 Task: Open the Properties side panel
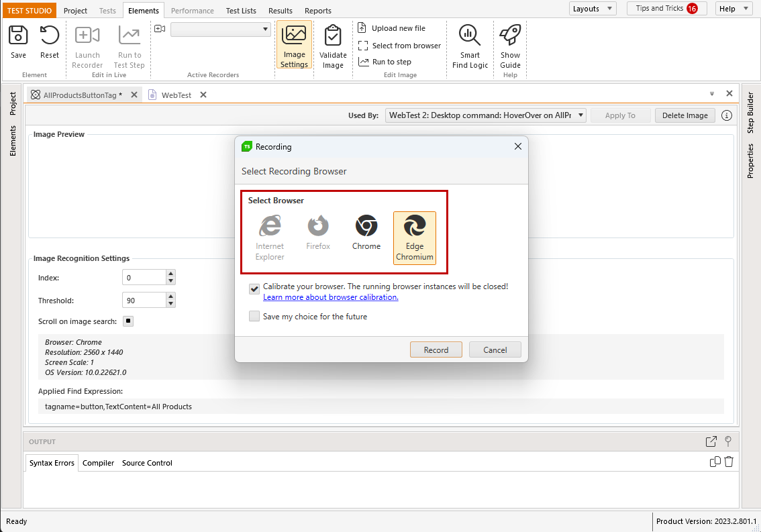coord(750,160)
